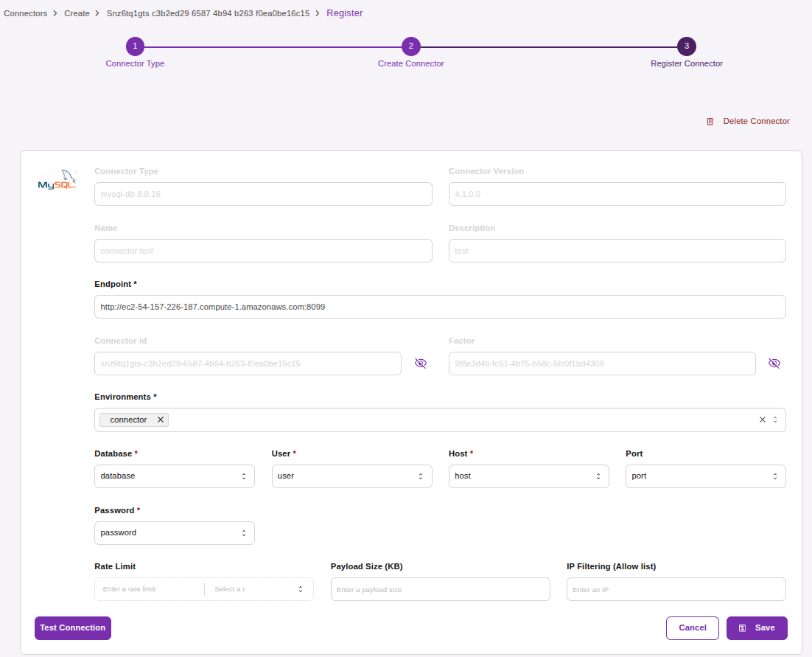Click the Cancel button

point(692,628)
